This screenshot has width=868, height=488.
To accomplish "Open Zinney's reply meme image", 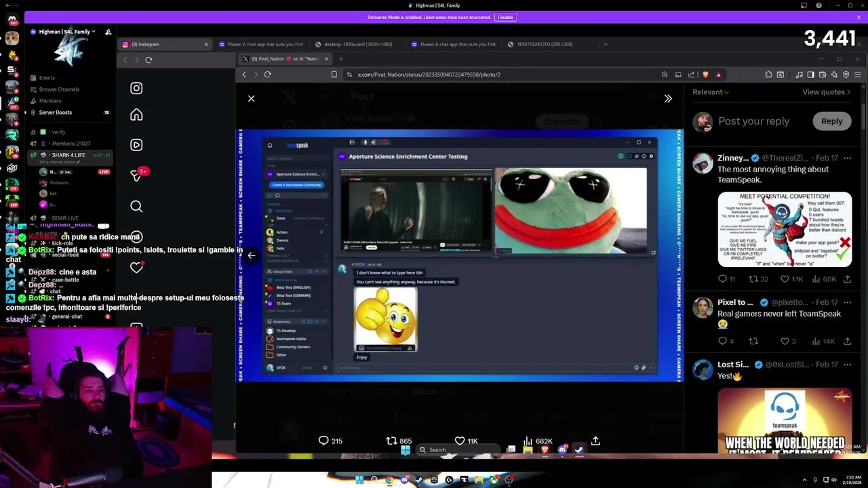I will point(785,229).
